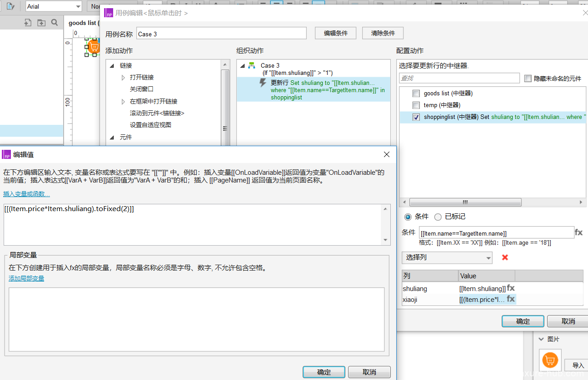Image resolution: width=588 pixels, height=380 pixels.
Task: Click expression area scrollbar up arrow
Action: tap(386, 208)
